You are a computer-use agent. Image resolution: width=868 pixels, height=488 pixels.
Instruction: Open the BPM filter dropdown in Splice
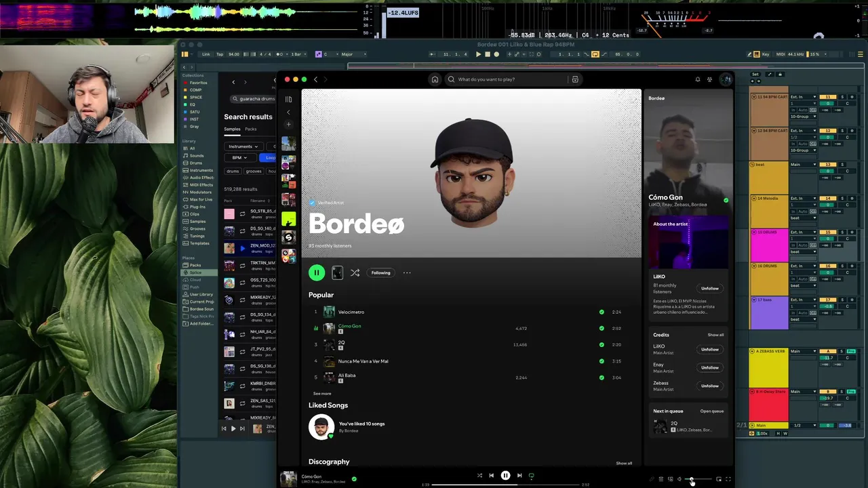[x=239, y=157]
